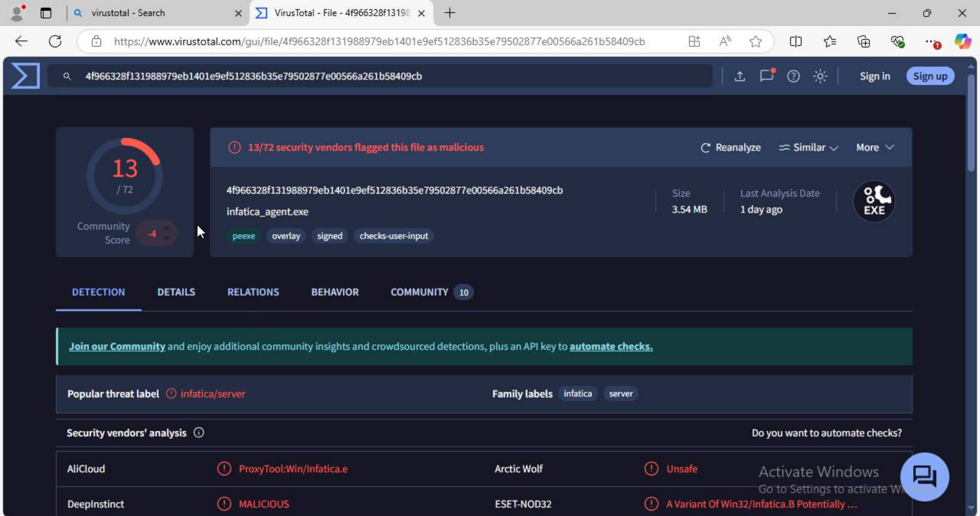This screenshot has width=980, height=516.
Task: Click info icon beside Security vendors' analysis
Action: tap(199, 433)
